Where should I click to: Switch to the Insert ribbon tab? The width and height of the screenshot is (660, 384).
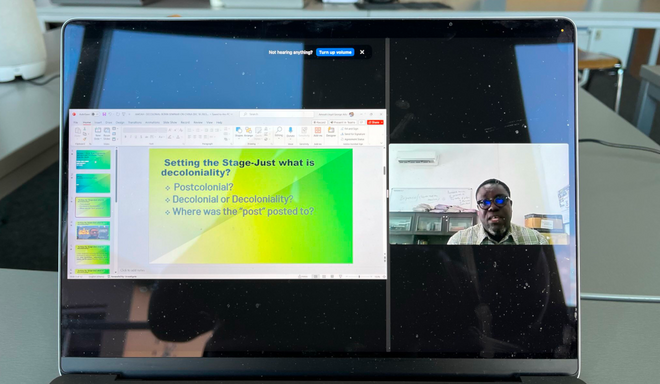point(98,123)
